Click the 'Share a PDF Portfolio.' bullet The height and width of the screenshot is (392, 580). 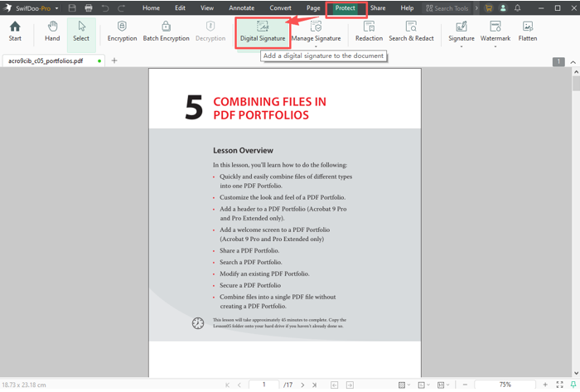pyautogui.click(x=249, y=250)
